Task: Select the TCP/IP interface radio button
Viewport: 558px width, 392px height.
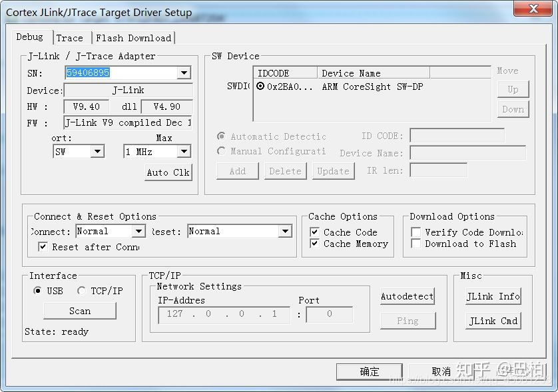Action: [81, 291]
